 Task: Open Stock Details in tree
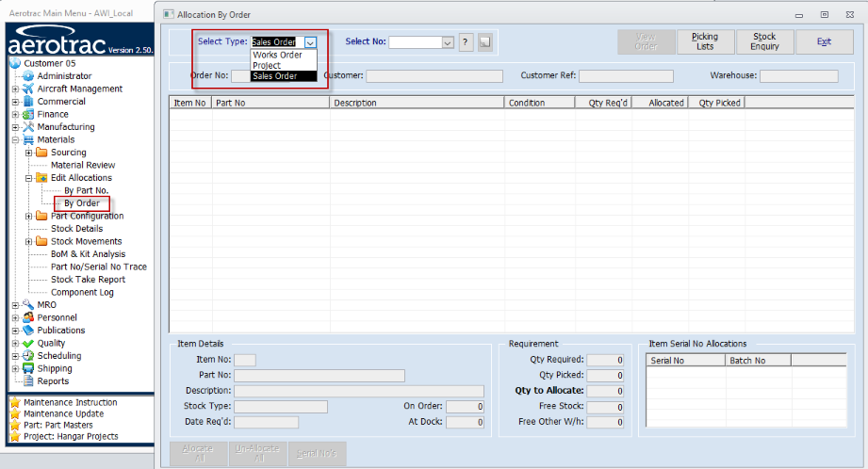click(77, 229)
